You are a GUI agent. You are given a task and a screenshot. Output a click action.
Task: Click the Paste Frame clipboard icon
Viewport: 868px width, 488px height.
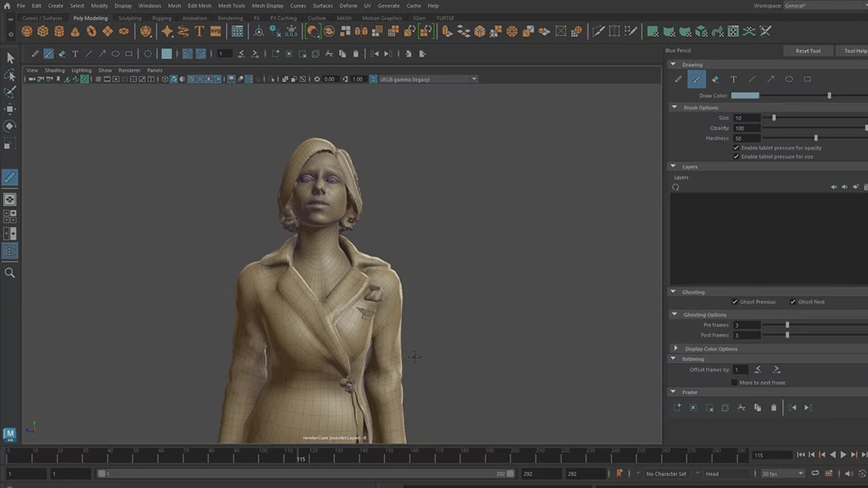[774, 407]
